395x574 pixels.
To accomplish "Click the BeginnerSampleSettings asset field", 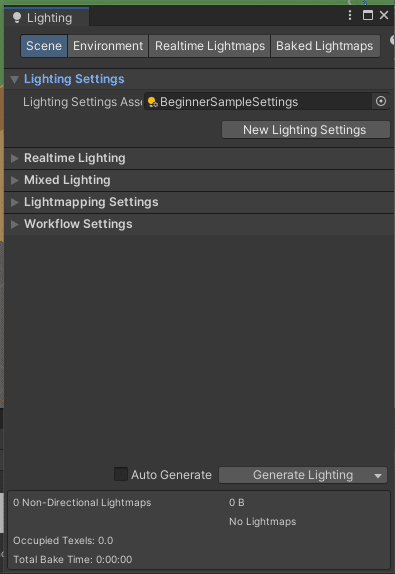I will click(x=258, y=101).
